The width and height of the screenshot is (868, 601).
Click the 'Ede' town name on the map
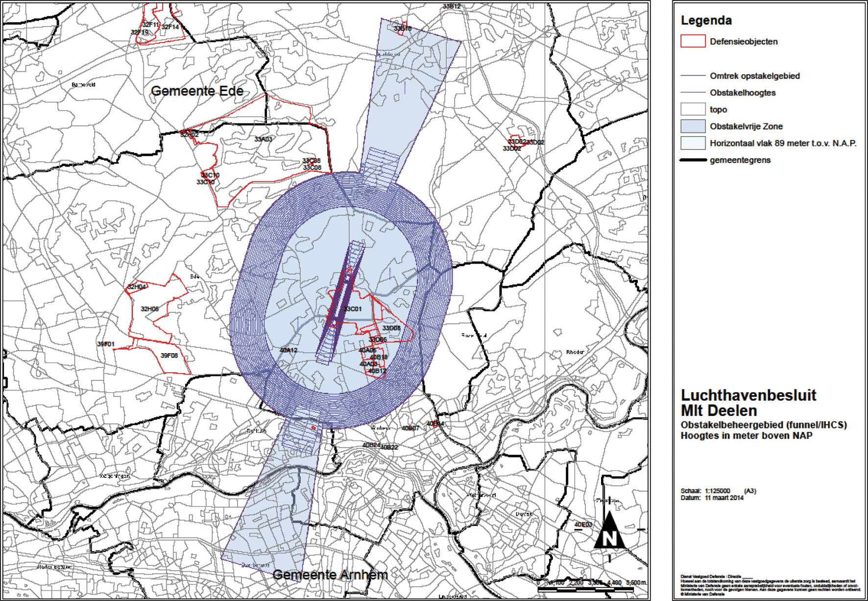click(194, 277)
